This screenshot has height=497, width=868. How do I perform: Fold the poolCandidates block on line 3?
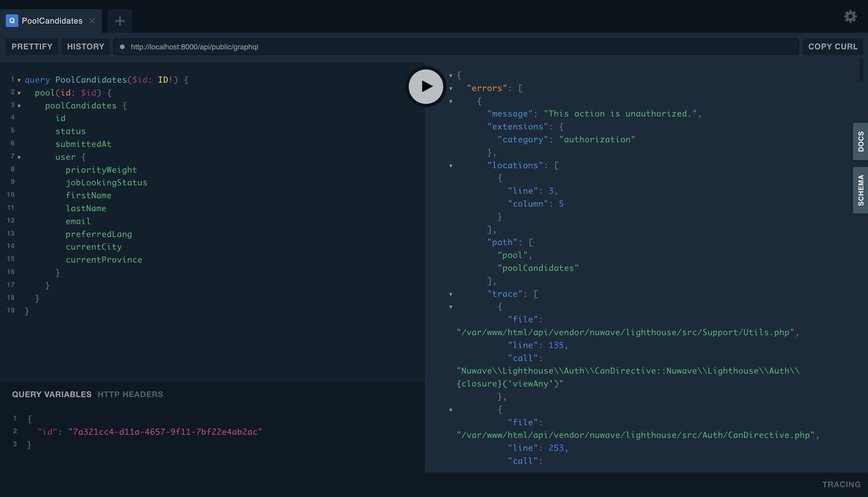tap(19, 106)
